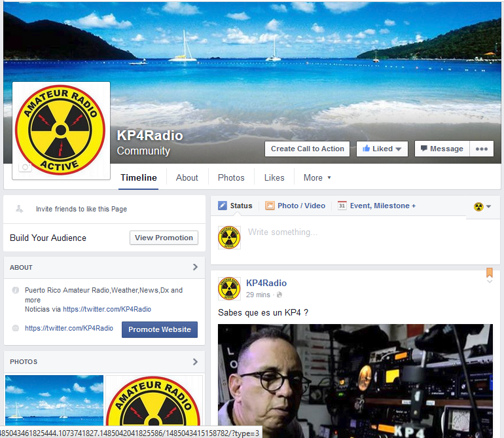
Task: Expand the PHOTOS section chevron
Action: [195, 362]
